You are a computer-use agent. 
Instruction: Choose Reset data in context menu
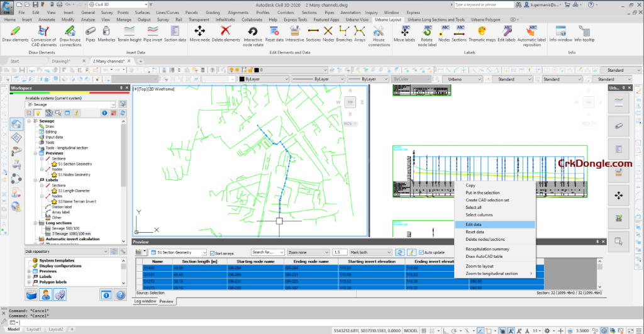click(495, 232)
